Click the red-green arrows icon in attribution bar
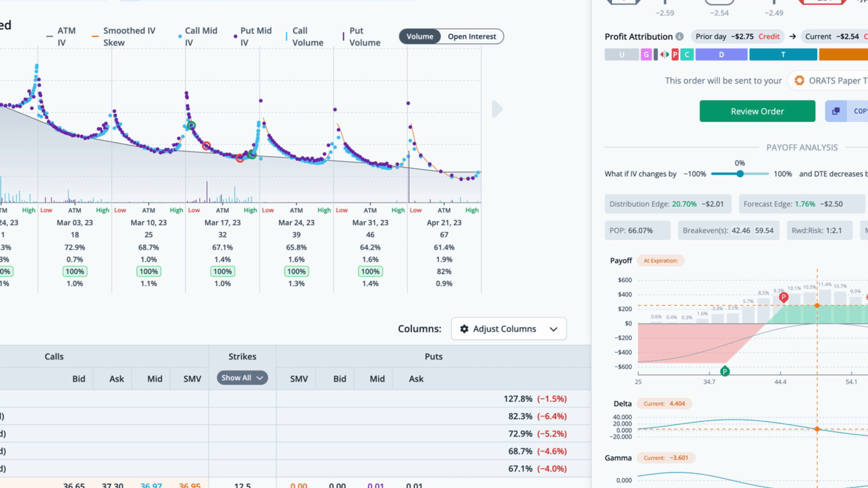 [x=664, y=55]
